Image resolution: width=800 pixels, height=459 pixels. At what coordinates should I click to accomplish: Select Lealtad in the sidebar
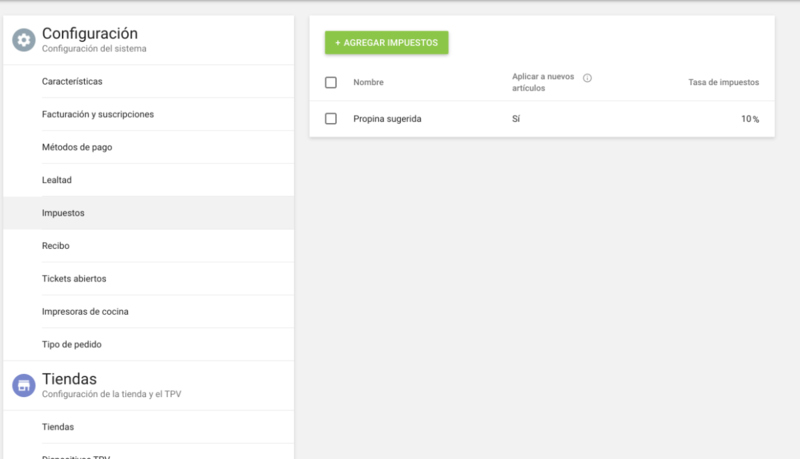(57, 180)
